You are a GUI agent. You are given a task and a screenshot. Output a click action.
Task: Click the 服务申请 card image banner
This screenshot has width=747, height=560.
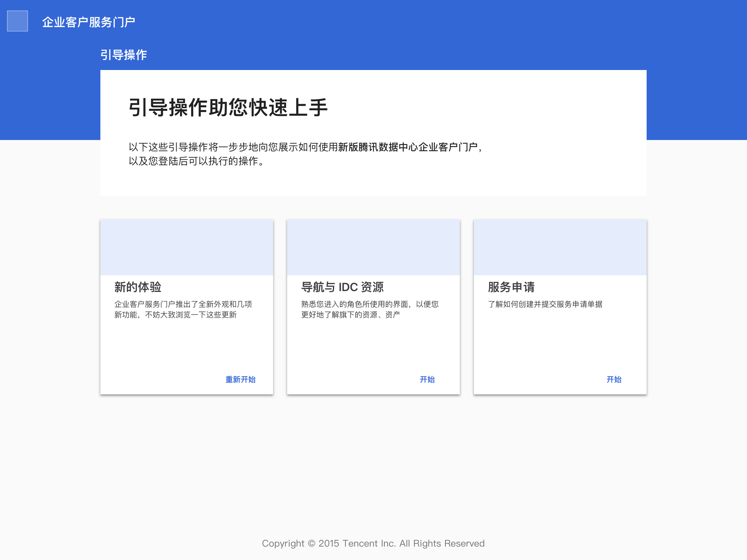[560, 247]
